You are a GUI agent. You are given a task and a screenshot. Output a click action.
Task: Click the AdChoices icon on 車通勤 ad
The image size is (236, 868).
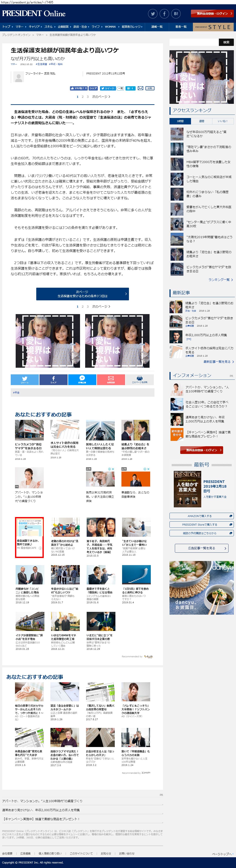click(x=145, y=469)
